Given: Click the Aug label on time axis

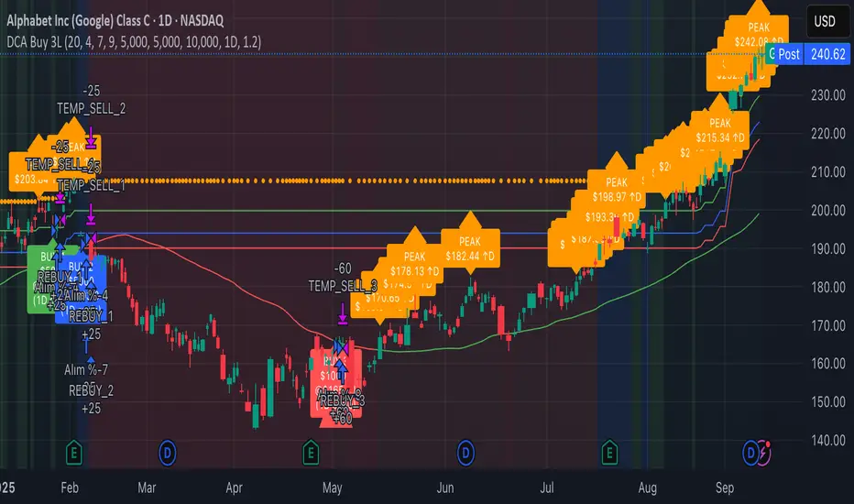Looking at the screenshot, I should (647, 488).
